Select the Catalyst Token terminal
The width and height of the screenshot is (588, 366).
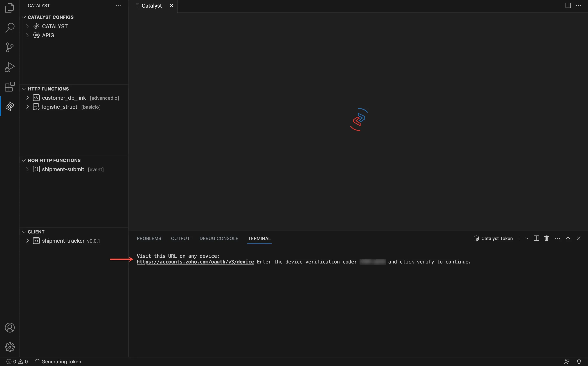(493, 238)
